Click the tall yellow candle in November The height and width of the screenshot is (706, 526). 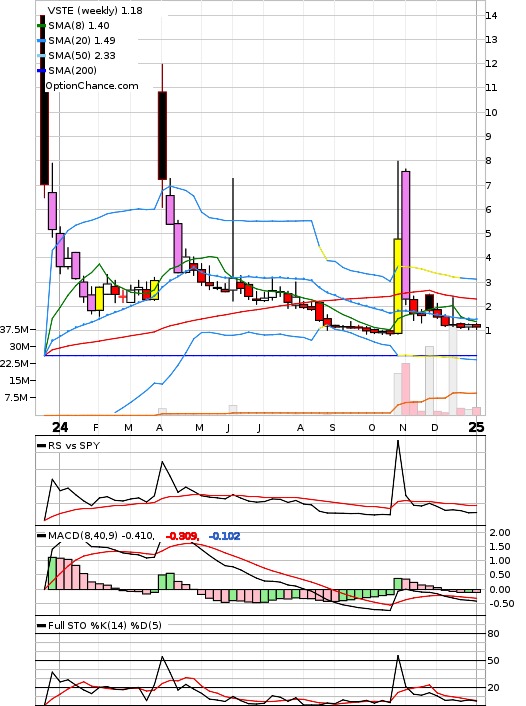point(398,286)
